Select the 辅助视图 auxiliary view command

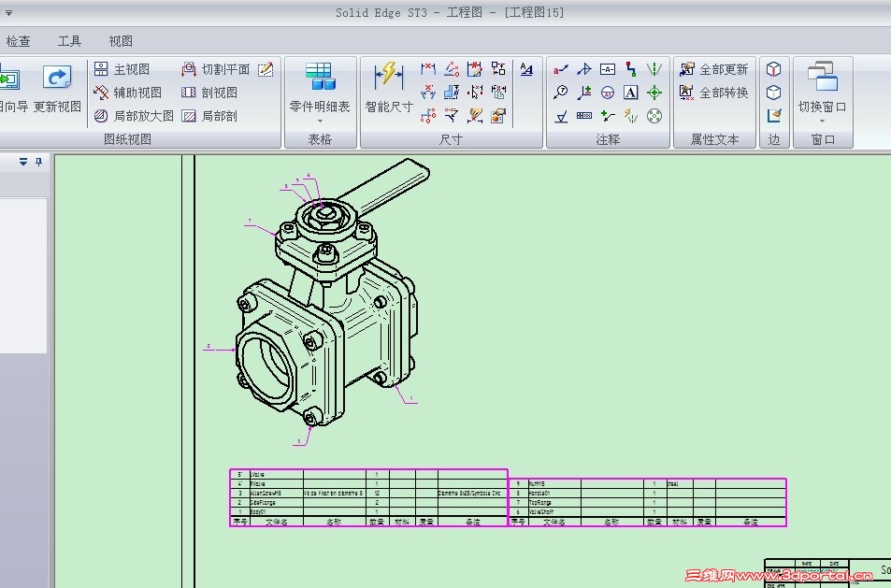[128, 93]
